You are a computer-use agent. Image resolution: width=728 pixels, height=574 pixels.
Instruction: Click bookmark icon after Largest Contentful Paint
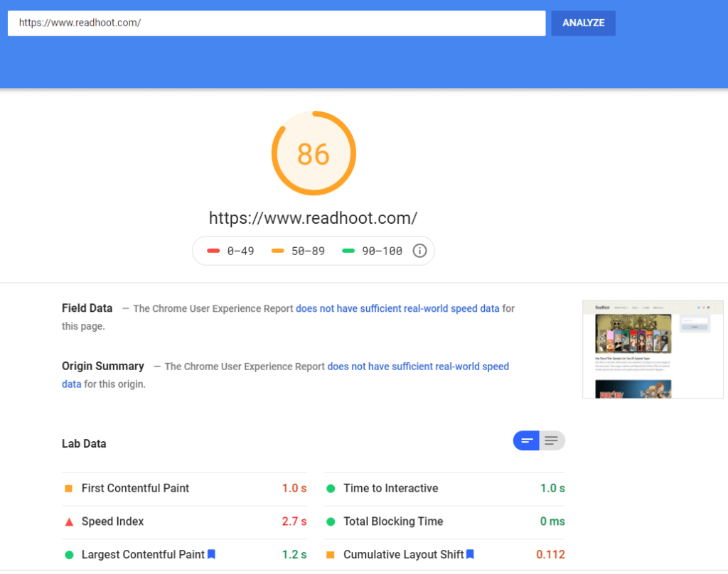click(x=211, y=554)
